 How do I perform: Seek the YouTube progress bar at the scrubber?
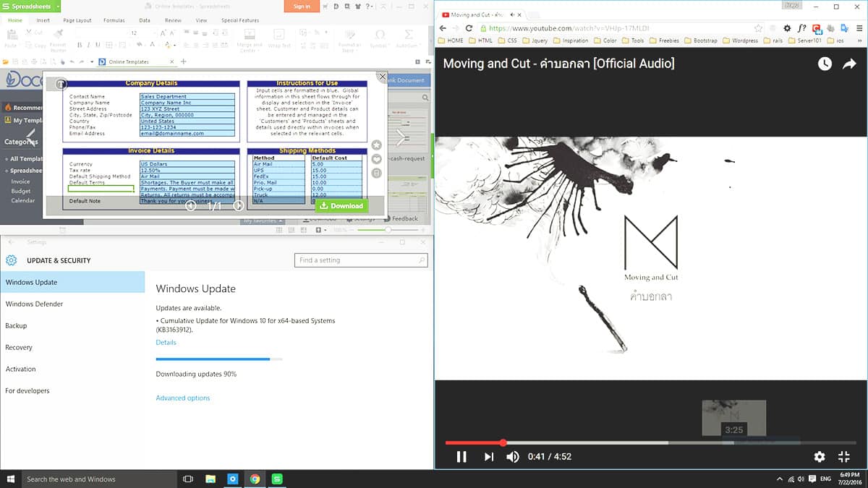pos(503,442)
